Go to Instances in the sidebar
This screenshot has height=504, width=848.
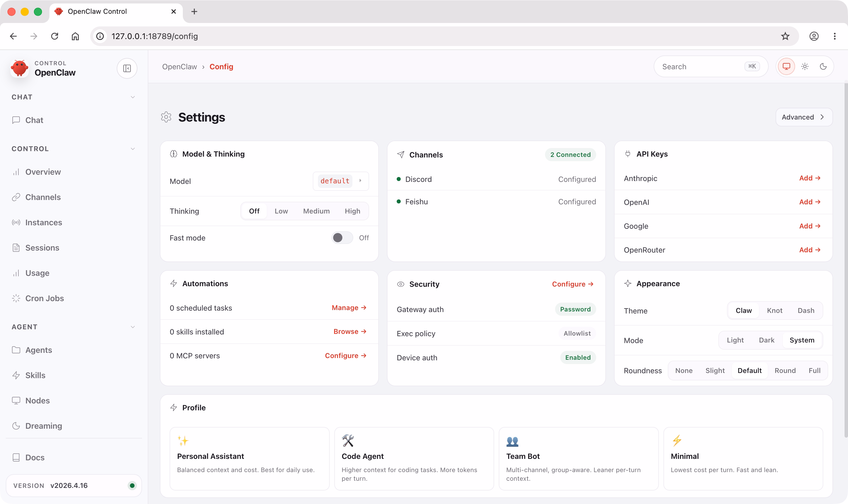coord(43,222)
